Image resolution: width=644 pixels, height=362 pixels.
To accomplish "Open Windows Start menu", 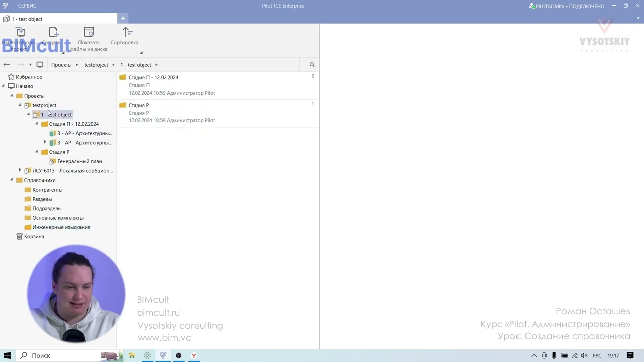I will point(8,355).
